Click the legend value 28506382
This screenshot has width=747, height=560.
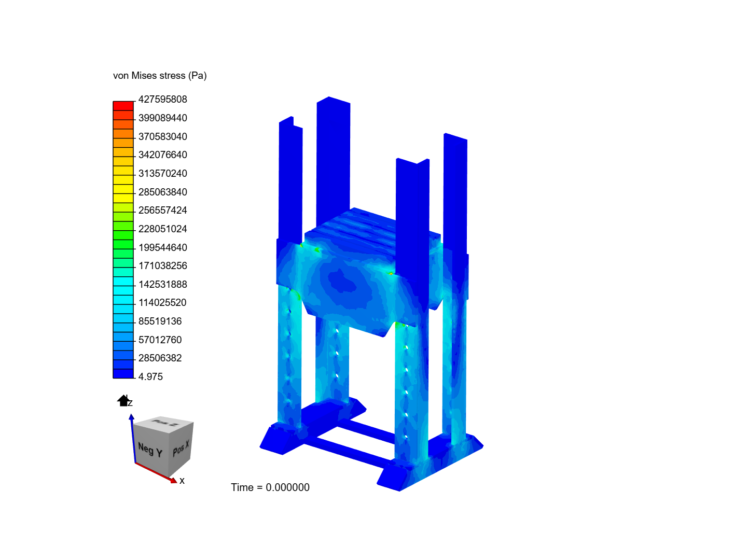pyautogui.click(x=160, y=358)
